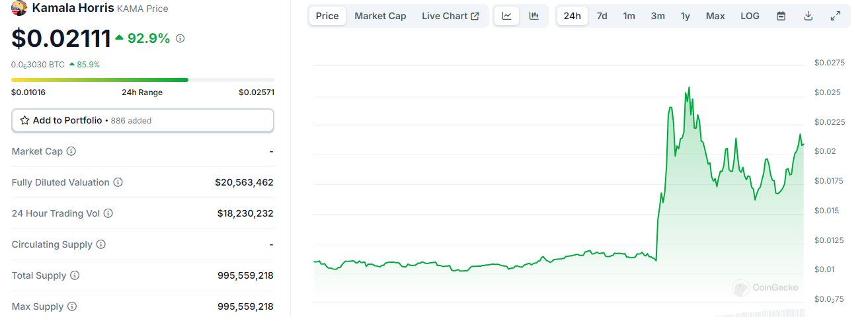The width and height of the screenshot is (868, 317).
Task: Expand the chart to fullscreen
Action: coord(836,16)
